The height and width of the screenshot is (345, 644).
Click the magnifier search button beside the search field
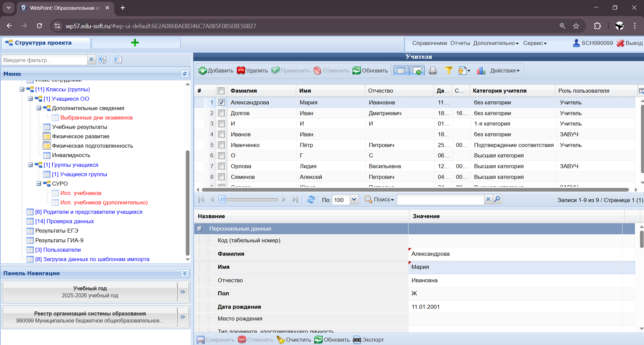497,199
